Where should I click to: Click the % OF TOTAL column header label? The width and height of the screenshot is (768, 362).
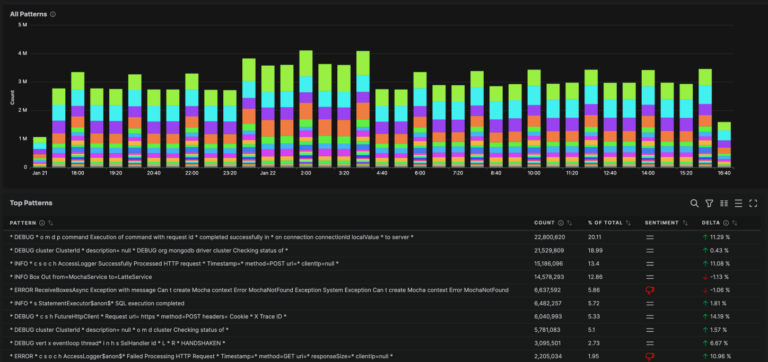tap(605, 223)
